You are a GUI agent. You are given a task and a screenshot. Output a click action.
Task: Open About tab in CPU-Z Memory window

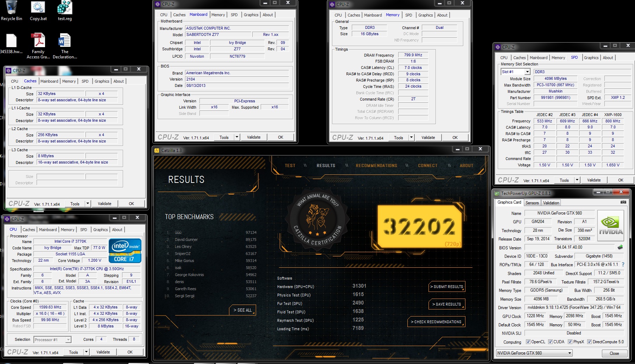(442, 15)
